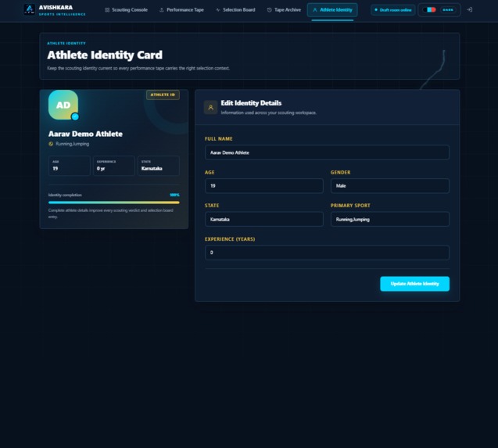Click the Edit Identity Details heading
This screenshot has height=448, width=498.
[x=251, y=103]
